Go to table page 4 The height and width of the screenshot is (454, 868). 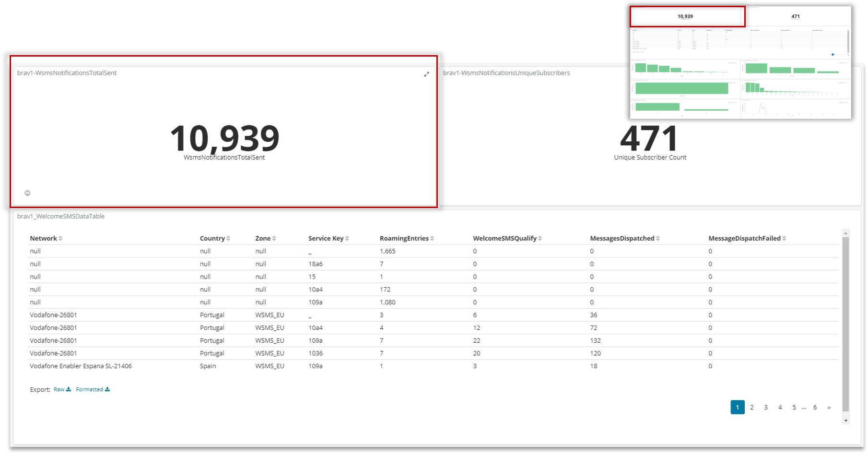[x=780, y=407]
